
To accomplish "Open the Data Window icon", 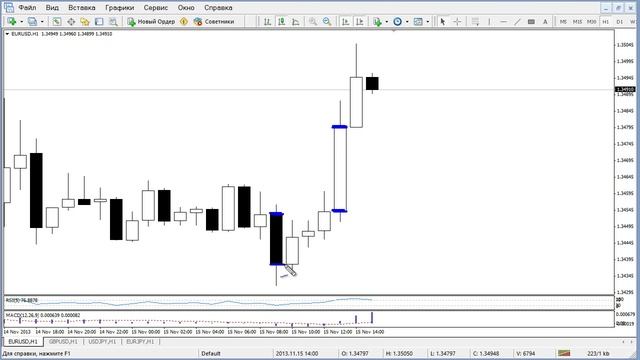I will point(71,22).
